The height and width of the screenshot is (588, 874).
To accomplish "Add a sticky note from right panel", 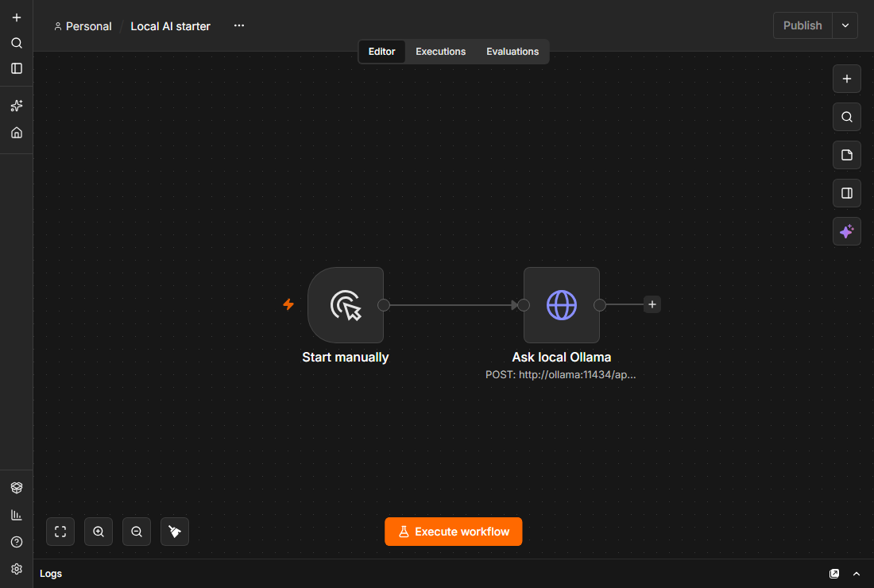I will [847, 155].
